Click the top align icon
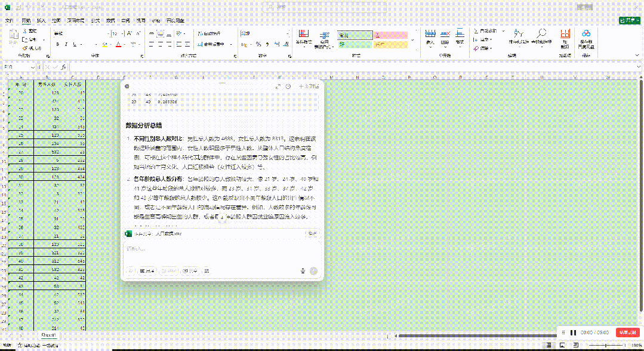The width and height of the screenshot is (644, 351). click(x=152, y=33)
